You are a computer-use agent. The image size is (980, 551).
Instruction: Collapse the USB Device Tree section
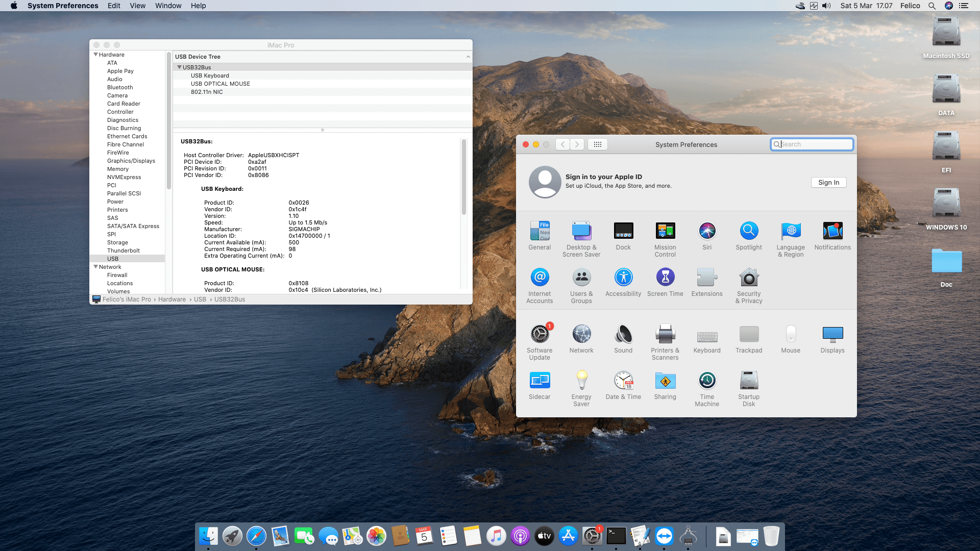point(468,57)
